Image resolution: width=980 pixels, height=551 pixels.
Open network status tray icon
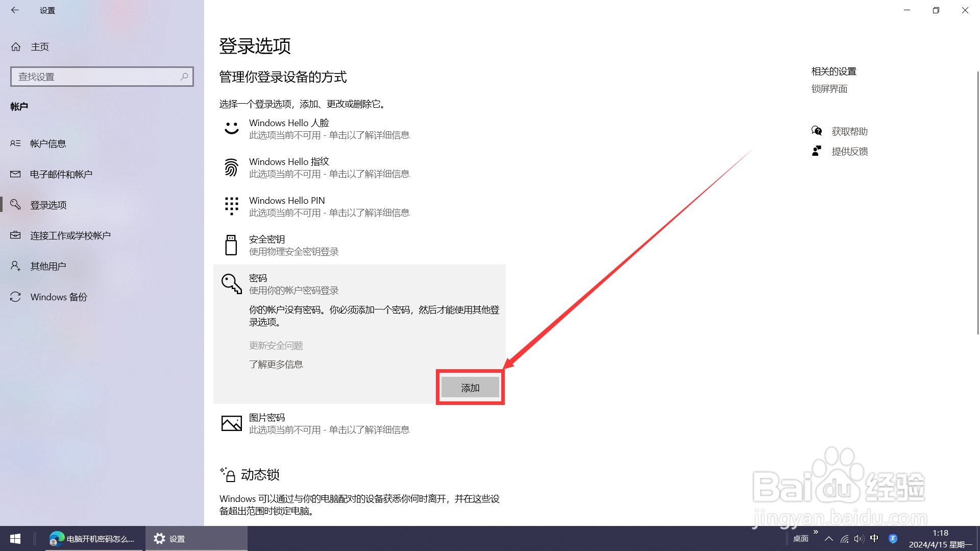(x=845, y=539)
